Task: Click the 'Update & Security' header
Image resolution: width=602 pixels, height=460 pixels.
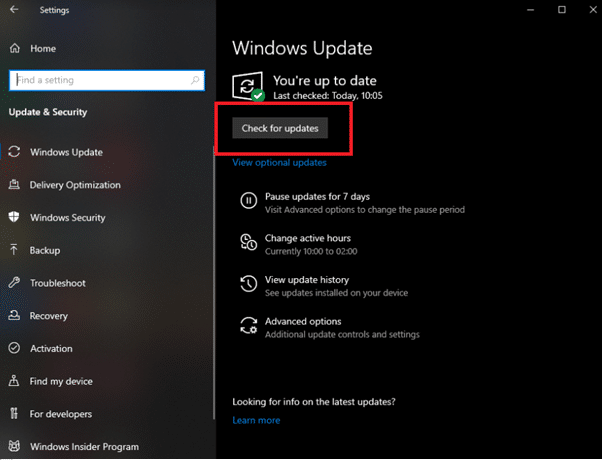Action: coord(48,112)
